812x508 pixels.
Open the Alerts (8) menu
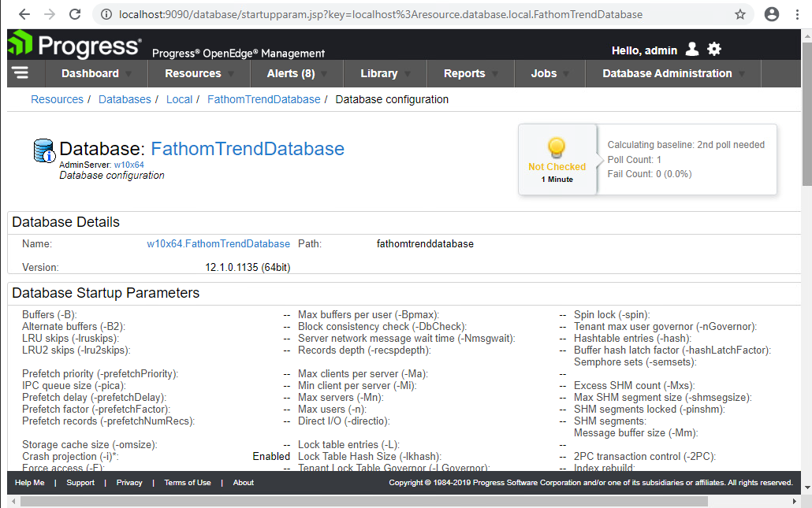tap(290, 73)
